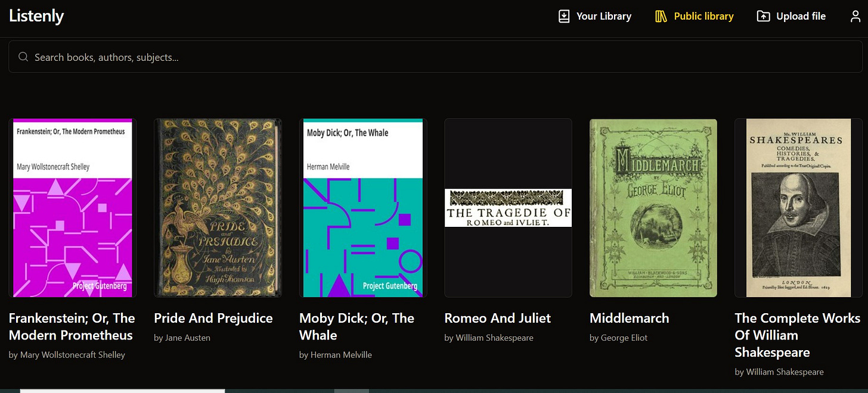Click the Middlemarch title below the cover
868x393 pixels.
pos(630,318)
